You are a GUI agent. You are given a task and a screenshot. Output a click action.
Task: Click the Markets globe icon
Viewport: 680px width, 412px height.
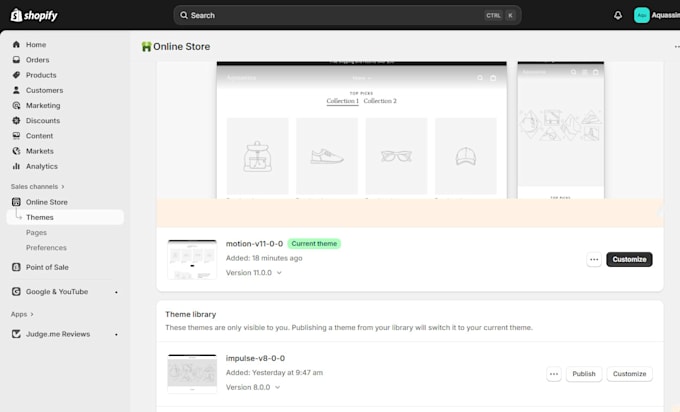(x=16, y=150)
